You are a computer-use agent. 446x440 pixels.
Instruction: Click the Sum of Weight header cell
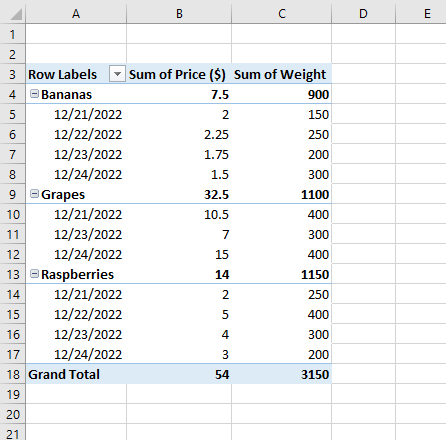[282, 74]
